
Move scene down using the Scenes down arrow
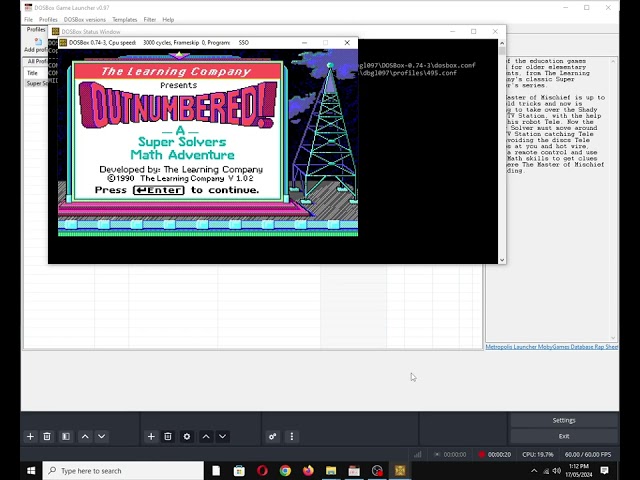[102, 436]
